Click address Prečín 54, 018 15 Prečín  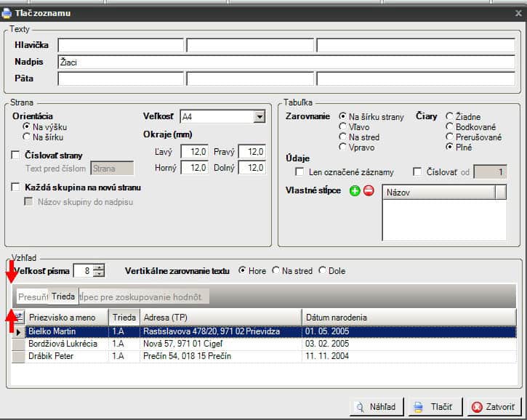187,356
